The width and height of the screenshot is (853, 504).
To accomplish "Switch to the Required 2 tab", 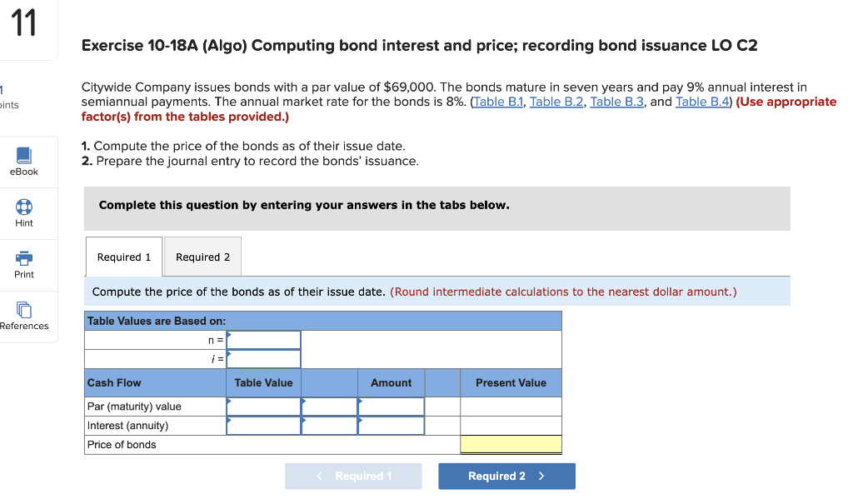I will (202, 257).
